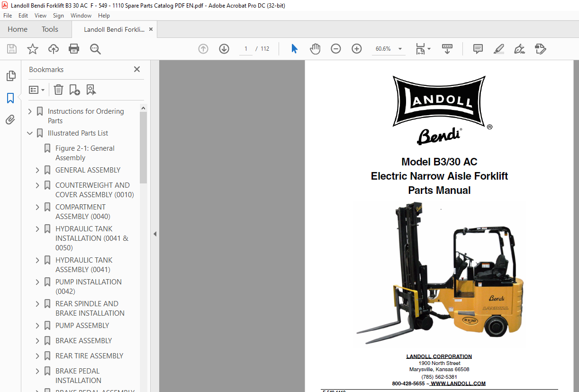This screenshot has width=579, height=392.
Task: Zoom out with the minus button
Action: 336,49
